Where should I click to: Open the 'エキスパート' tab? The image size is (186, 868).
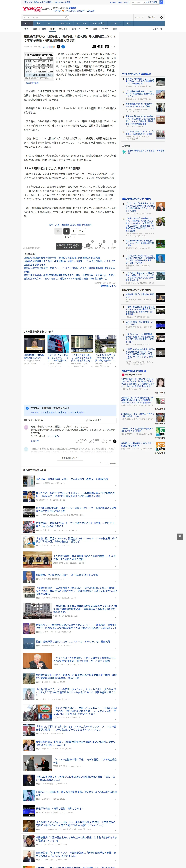click(64, 24)
